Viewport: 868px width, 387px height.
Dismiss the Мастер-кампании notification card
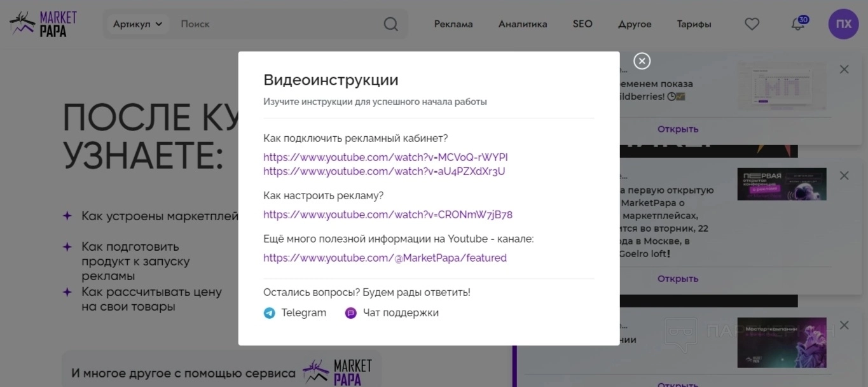844,325
